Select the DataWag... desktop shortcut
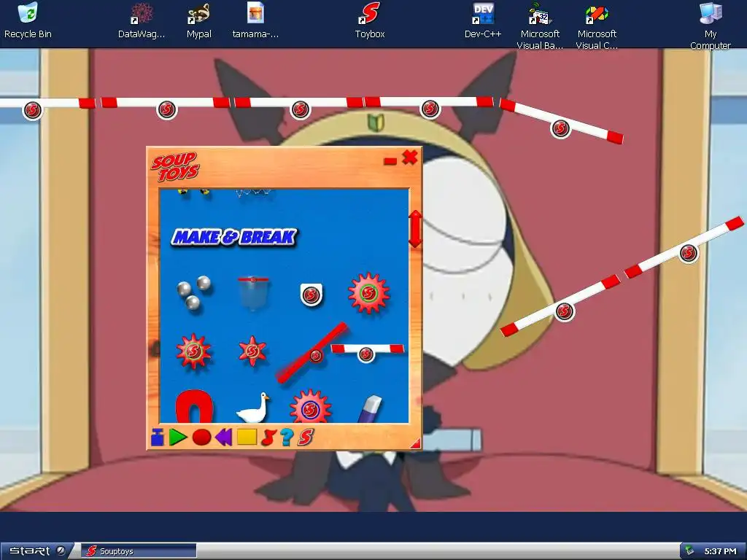Screen dimensions: 747x560 [142, 21]
